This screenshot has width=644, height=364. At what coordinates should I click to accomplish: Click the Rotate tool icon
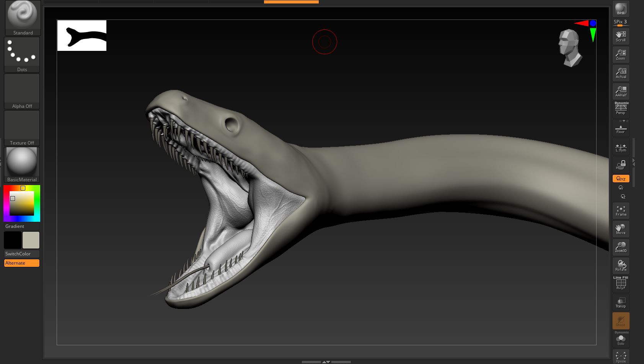pos(620,265)
